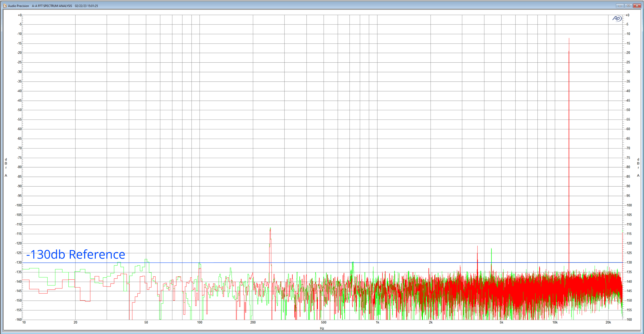Click the '20k' frequency axis label
This screenshot has width=644, height=334.
click(608, 322)
